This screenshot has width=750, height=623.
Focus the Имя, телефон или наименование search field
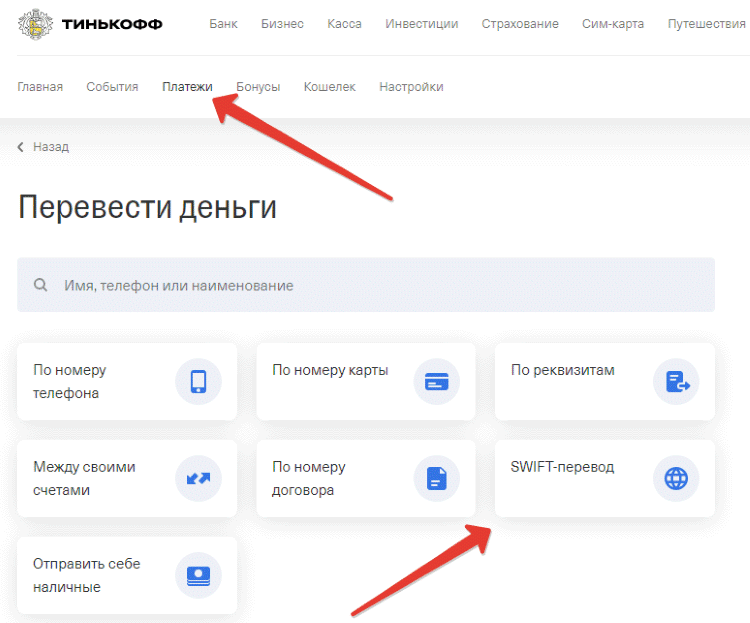[x=366, y=285]
